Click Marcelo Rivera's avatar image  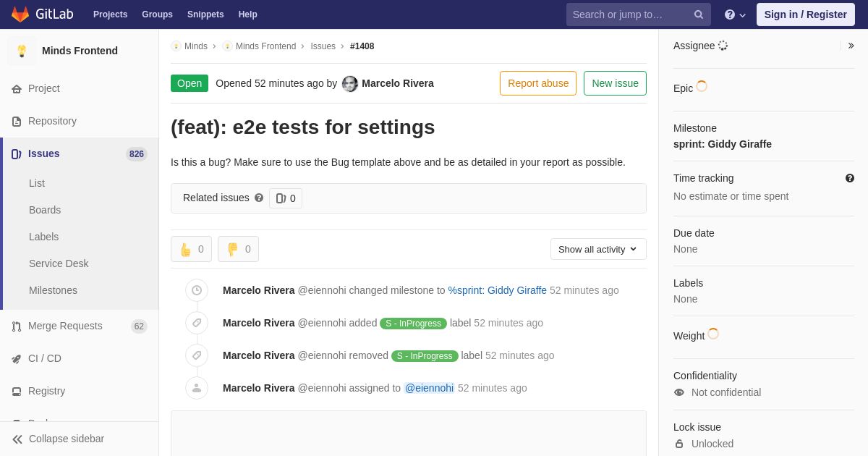pyautogui.click(x=350, y=83)
